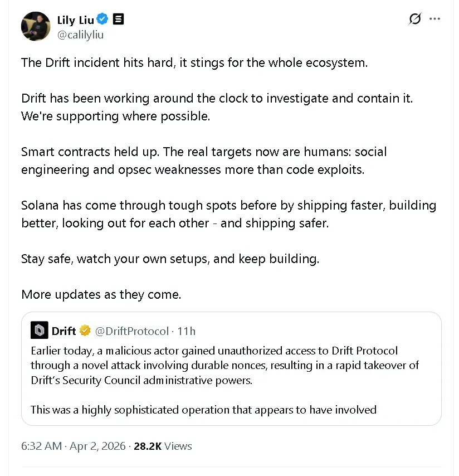
Task: Select Lily Liu's display name
Action: [74, 19]
